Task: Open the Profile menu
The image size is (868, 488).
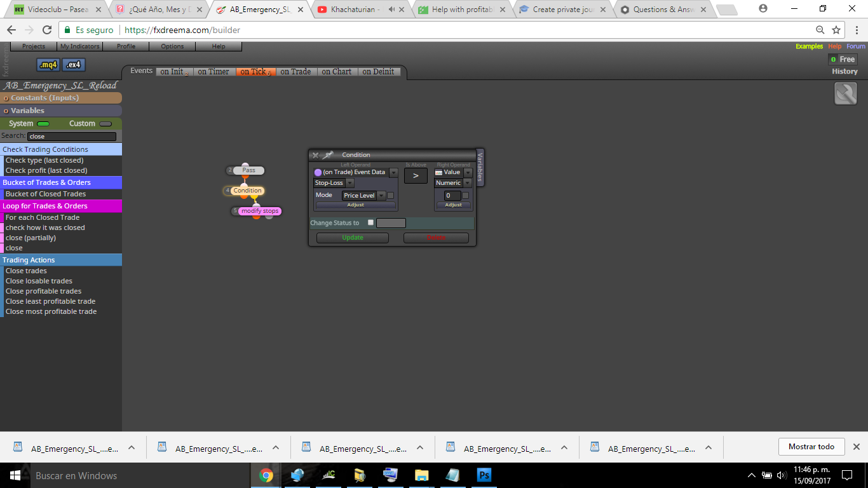Action: click(x=126, y=46)
